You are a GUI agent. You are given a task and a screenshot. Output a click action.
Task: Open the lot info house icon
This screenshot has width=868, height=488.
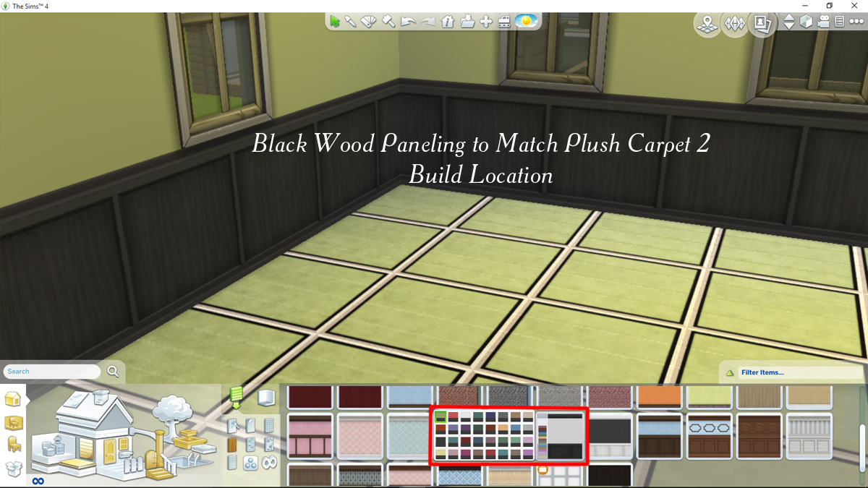click(x=448, y=21)
